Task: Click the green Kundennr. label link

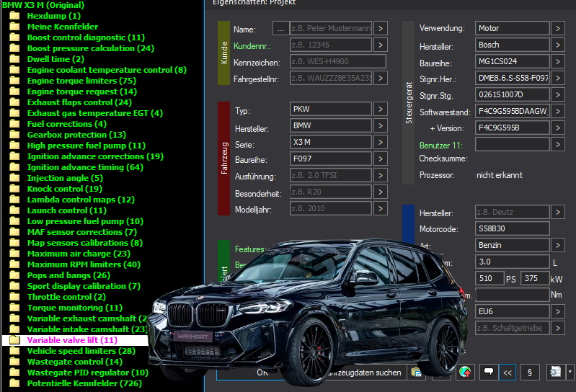Action: click(252, 46)
